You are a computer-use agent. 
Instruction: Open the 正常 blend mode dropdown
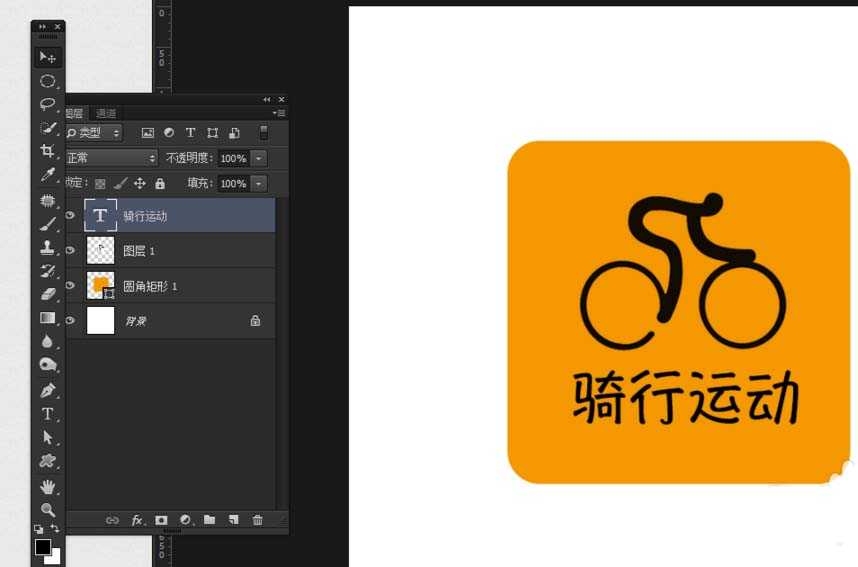(x=110, y=158)
